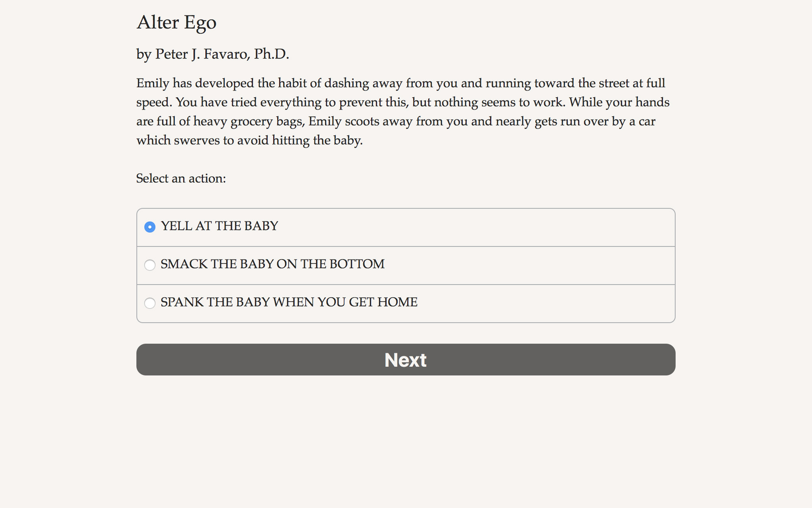Click the middle row of the options list
This screenshot has height=508, width=812.
pos(405,265)
